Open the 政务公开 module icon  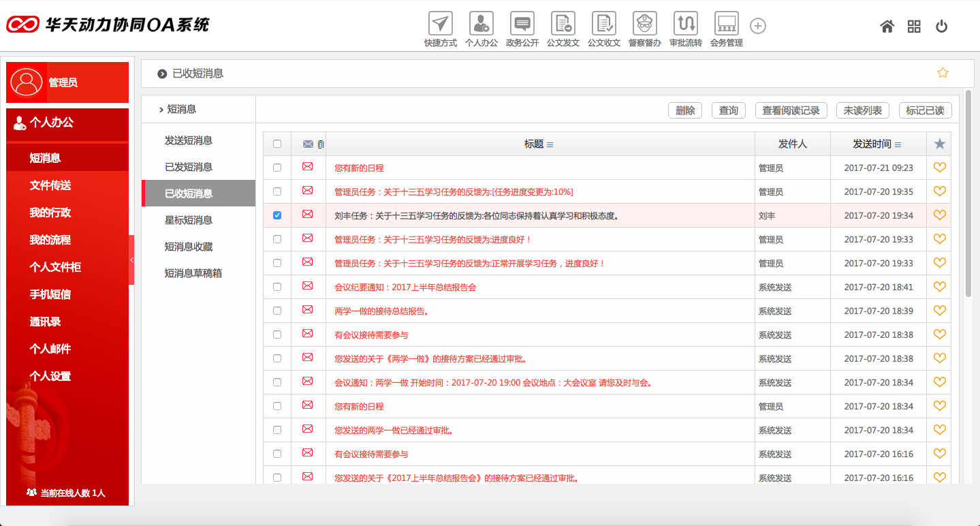(522, 24)
